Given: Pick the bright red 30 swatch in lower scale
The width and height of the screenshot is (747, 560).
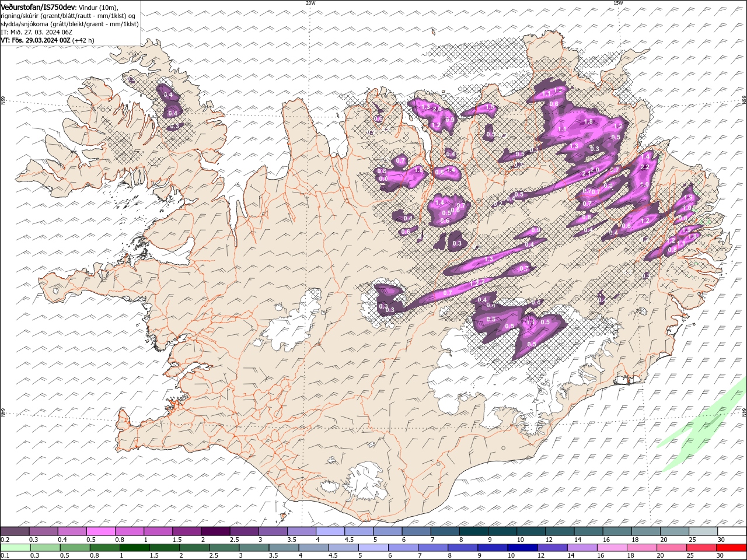Looking at the screenshot, I should (732, 548).
